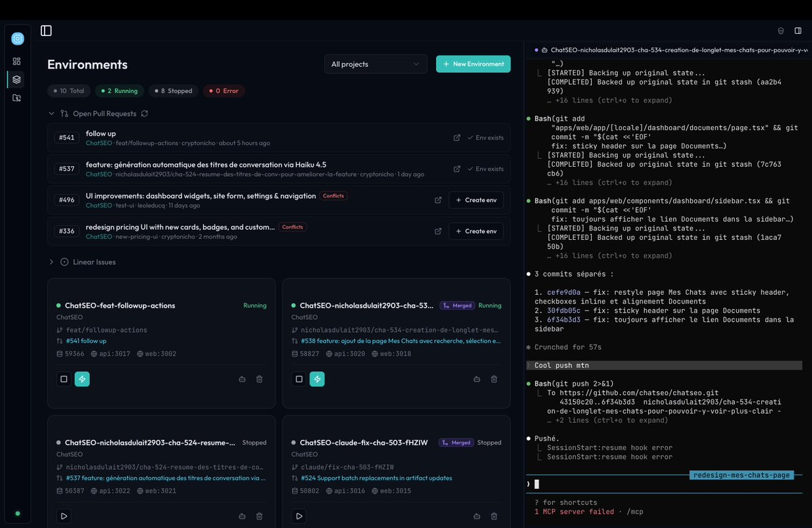
Task: Open the dashboard grid icon in the sidebar
Action: 16,60
